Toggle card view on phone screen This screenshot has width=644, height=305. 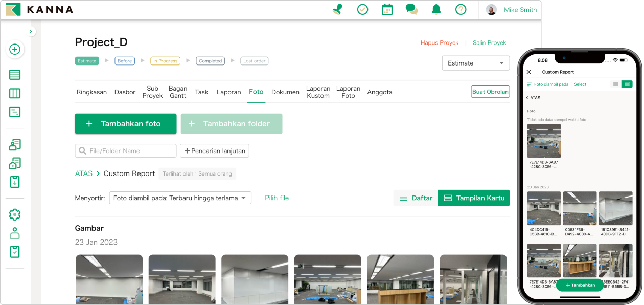627,84
